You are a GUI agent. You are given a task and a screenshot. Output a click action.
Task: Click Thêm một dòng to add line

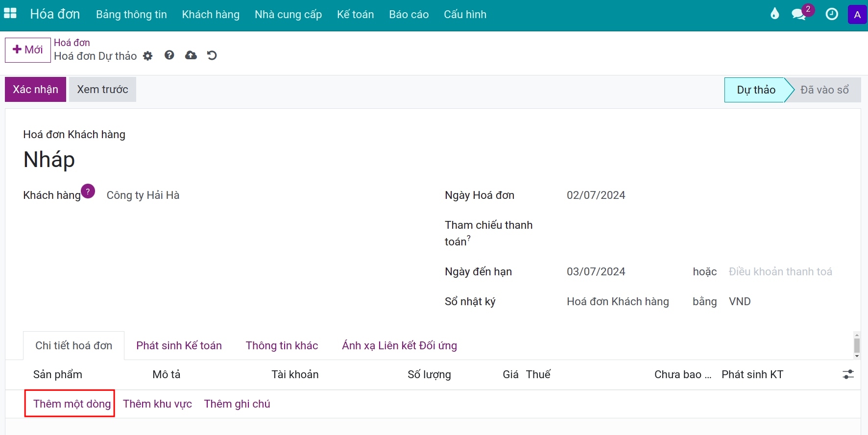72,404
